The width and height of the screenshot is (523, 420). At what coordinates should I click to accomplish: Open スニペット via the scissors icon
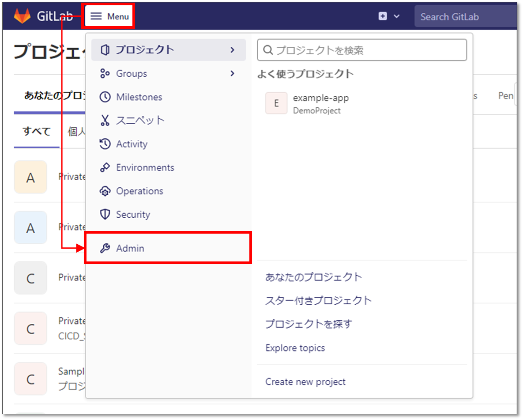(105, 120)
